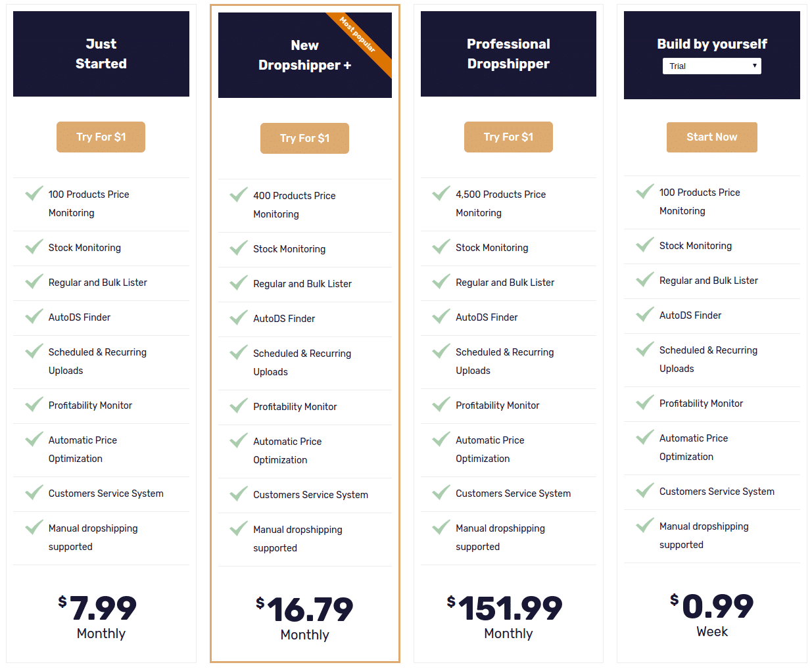Click the Customers Service System checkmark in Build by yourself

[x=644, y=490]
